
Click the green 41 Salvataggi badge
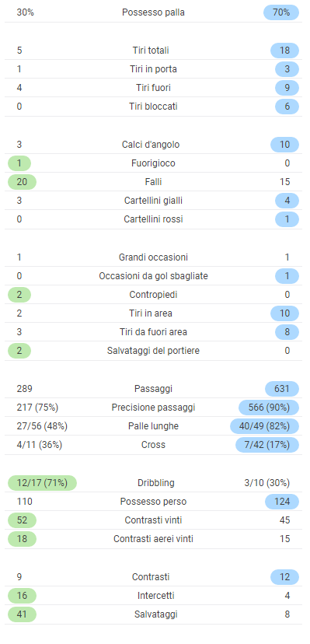click(22, 614)
